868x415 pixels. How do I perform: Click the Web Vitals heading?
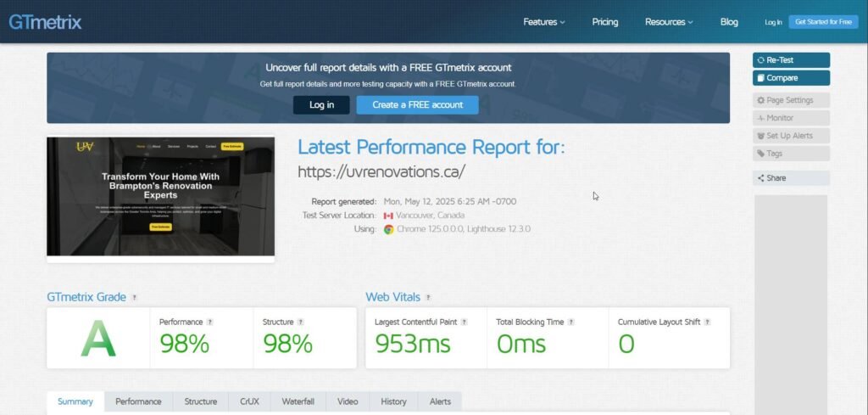[393, 298]
